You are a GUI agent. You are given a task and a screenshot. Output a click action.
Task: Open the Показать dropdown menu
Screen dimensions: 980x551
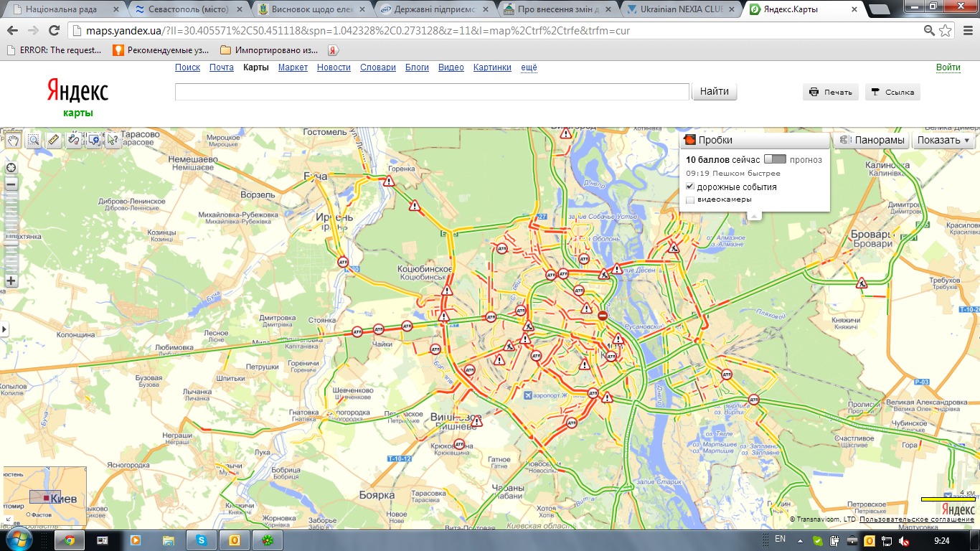(943, 141)
